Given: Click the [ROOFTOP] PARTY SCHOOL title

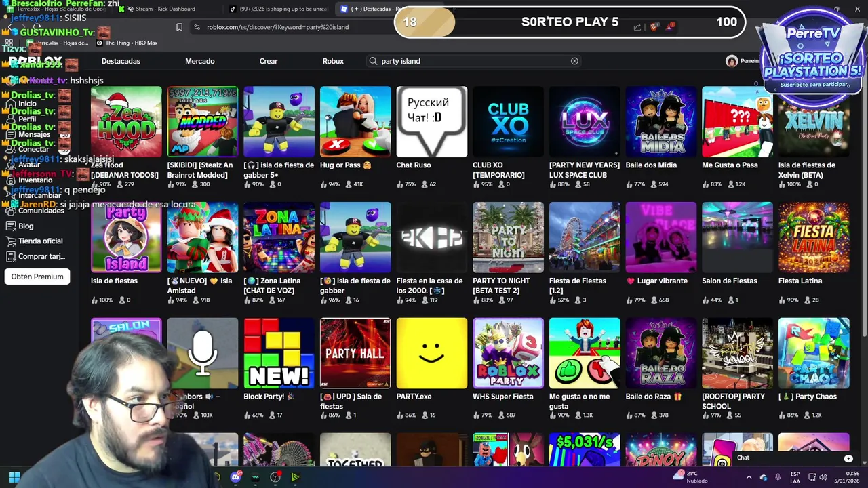Looking at the screenshot, I should click(734, 401).
